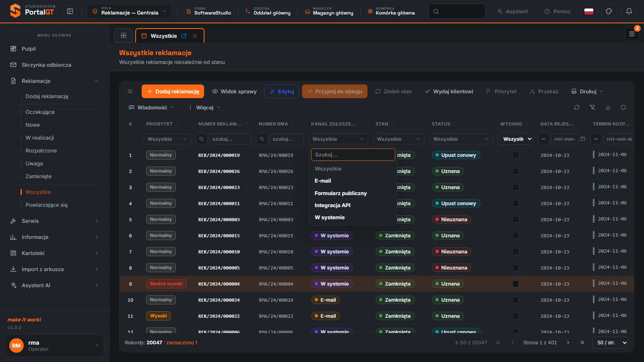
Task: Collapse sidebar with the panel toggle icon
Action: coord(70,11)
